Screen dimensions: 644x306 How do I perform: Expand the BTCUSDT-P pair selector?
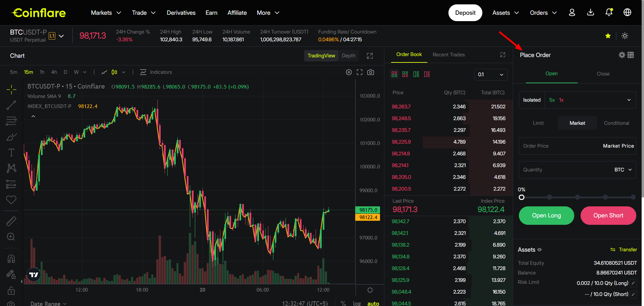(x=61, y=36)
